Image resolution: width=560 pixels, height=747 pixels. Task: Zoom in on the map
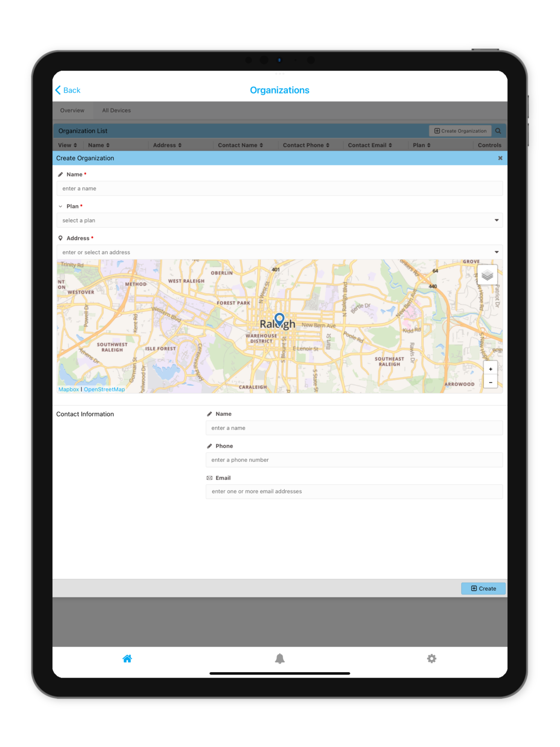click(491, 369)
